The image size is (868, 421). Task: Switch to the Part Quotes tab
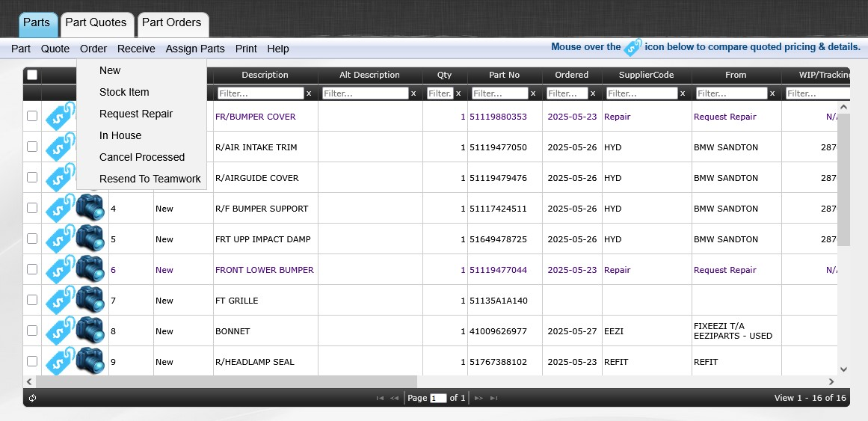coord(97,25)
